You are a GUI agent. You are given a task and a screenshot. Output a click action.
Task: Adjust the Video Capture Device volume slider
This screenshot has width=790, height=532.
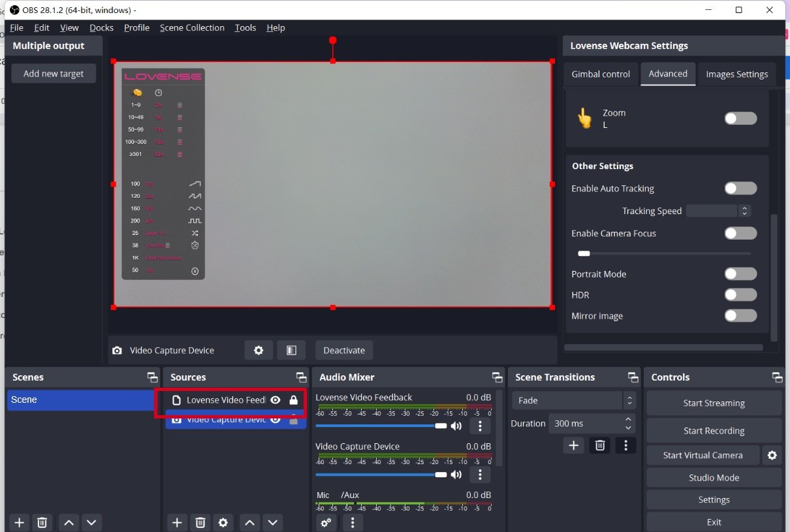381,475
